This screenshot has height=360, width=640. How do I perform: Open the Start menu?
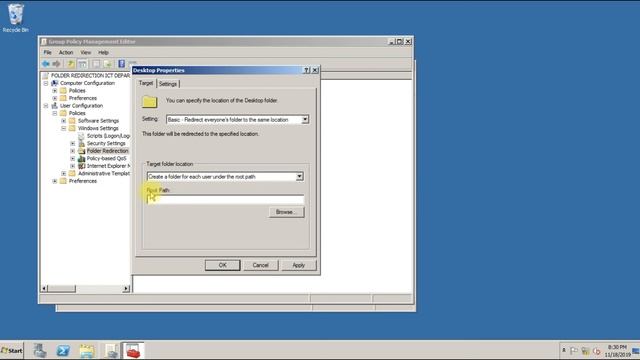12,351
